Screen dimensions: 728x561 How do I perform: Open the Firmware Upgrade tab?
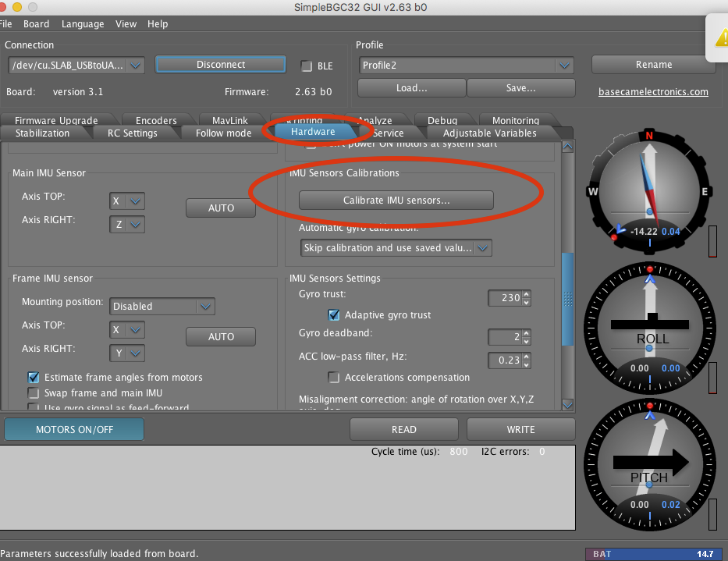coord(56,120)
